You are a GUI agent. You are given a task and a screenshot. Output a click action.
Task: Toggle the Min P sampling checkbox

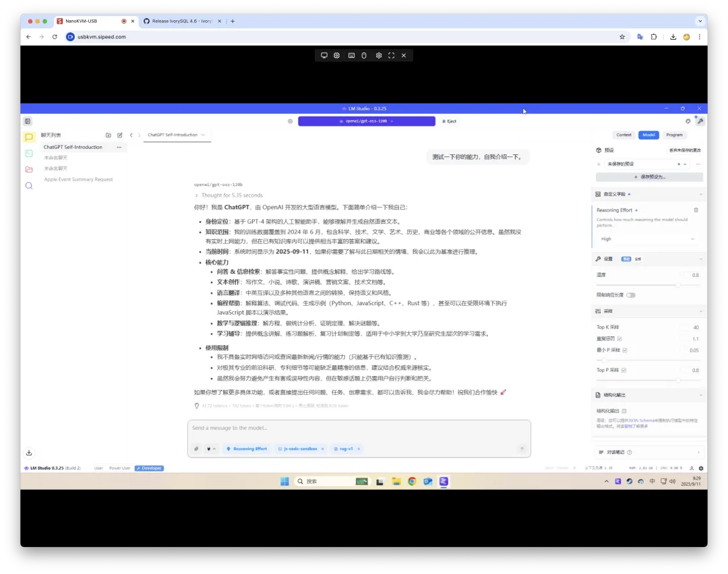coord(625,350)
